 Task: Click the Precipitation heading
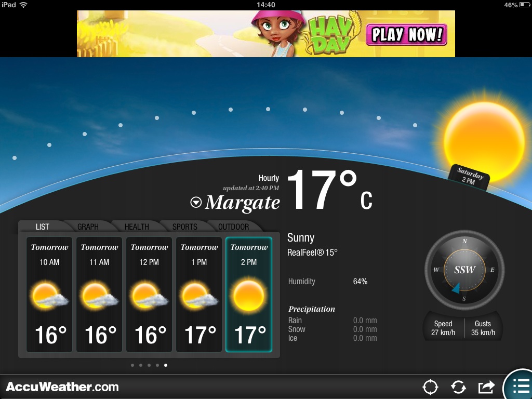pyautogui.click(x=312, y=309)
